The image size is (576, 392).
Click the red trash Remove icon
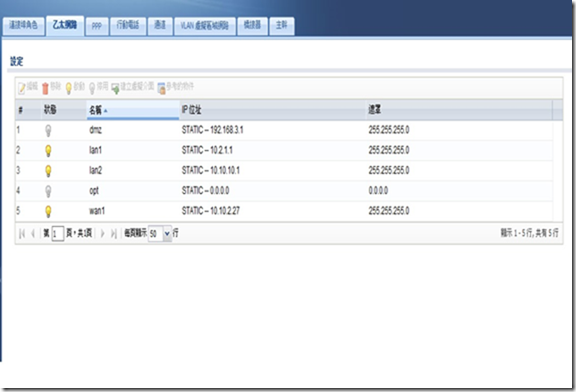(45, 88)
